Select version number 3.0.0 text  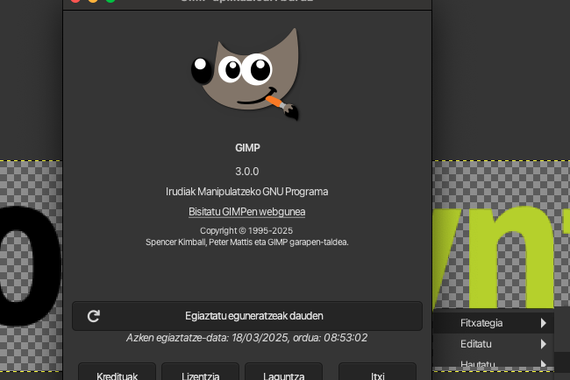point(247,171)
